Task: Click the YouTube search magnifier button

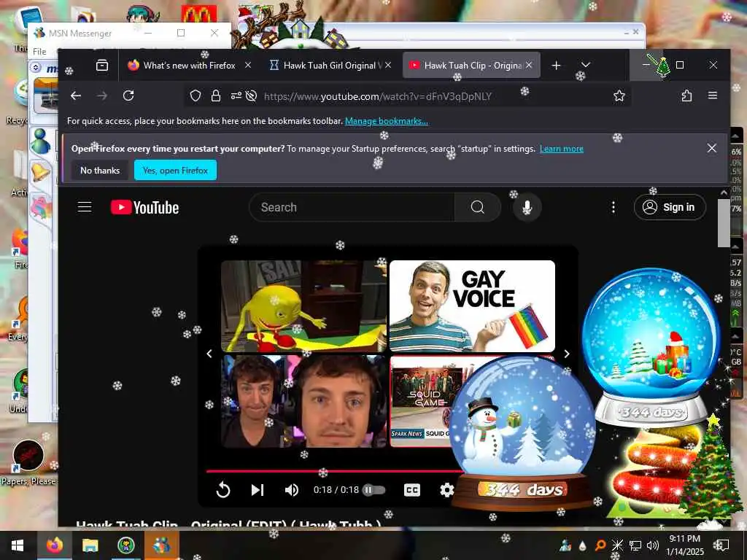Action: click(477, 207)
